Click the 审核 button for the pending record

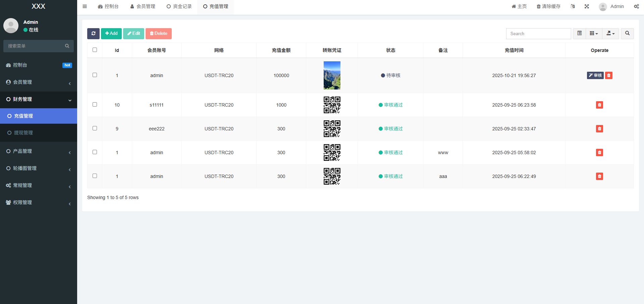pos(595,75)
